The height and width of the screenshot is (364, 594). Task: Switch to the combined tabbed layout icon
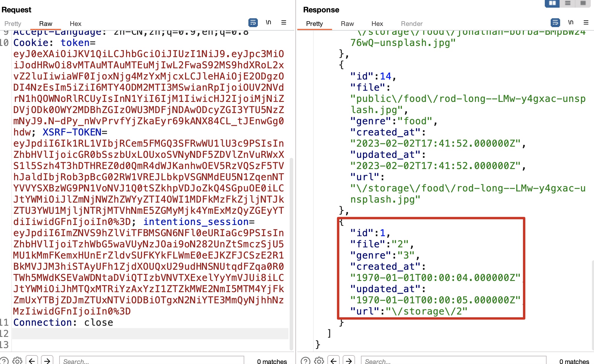(583, 3)
